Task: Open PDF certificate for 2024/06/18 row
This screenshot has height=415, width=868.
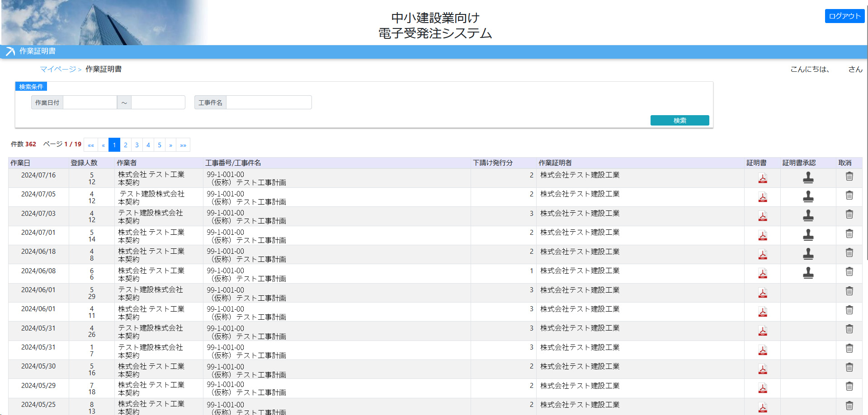Action: point(763,255)
